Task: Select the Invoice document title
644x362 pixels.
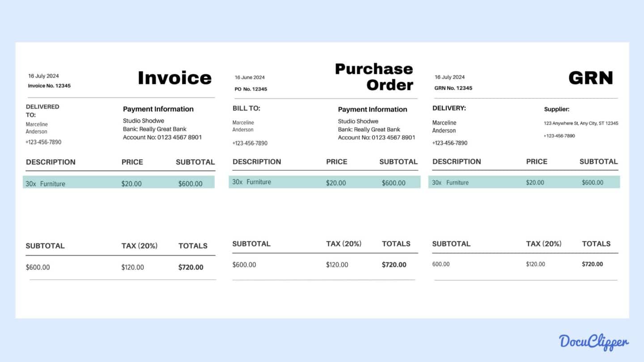Action: 174,77
